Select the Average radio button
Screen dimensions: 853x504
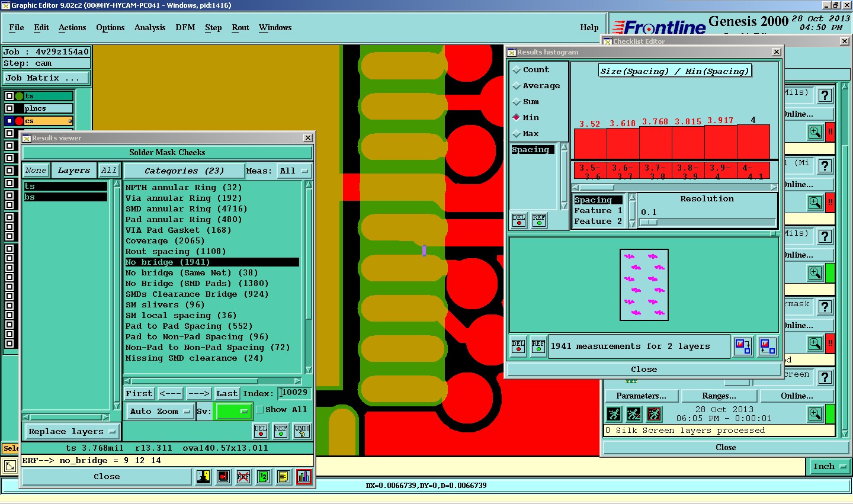[x=517, y=86]
